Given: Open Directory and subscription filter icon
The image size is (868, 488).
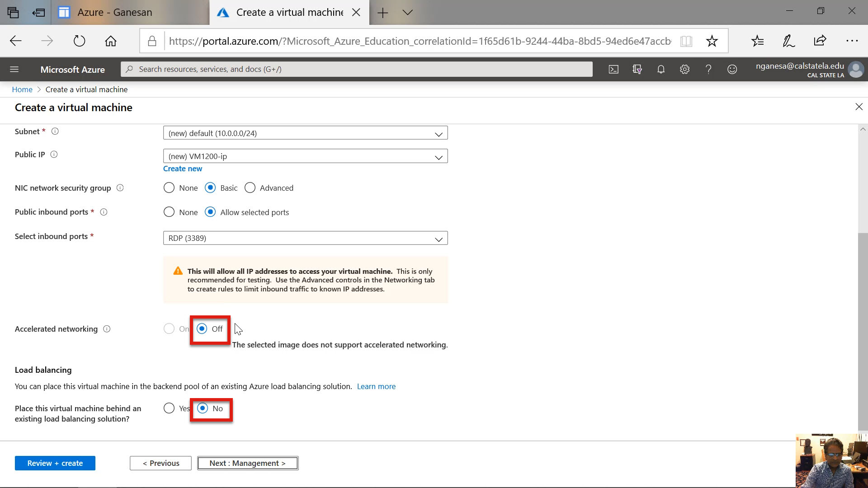Looking at the screenshot, I should [x=637, y=69].
